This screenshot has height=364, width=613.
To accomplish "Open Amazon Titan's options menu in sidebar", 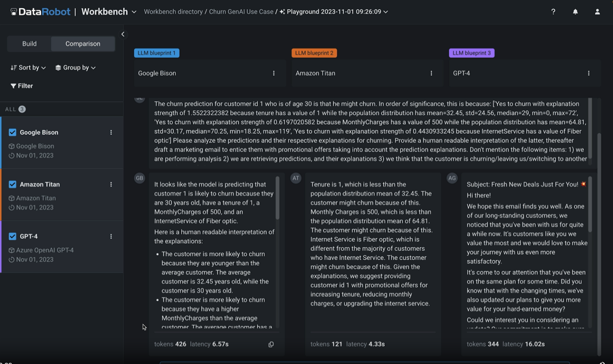I will [x=111, y=184].
